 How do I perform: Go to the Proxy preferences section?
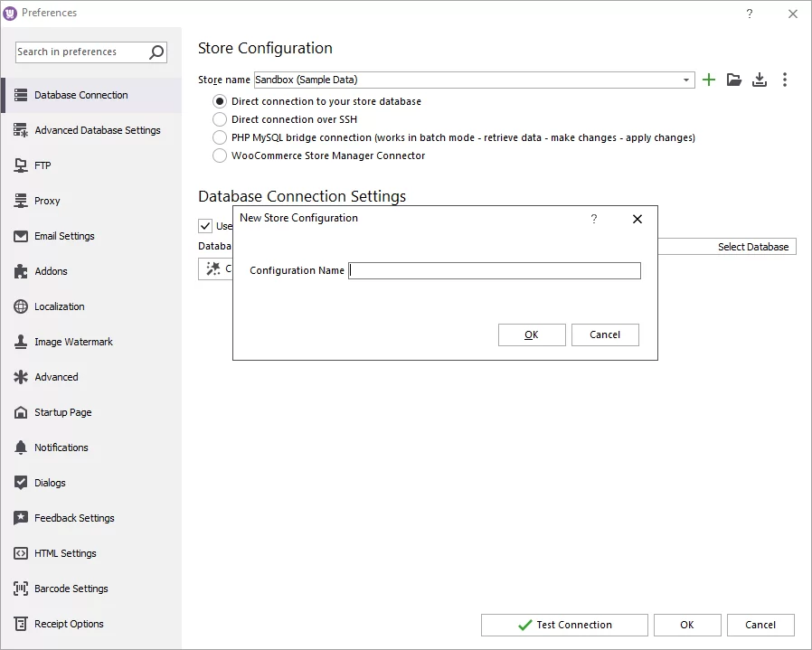coord(20,201)
